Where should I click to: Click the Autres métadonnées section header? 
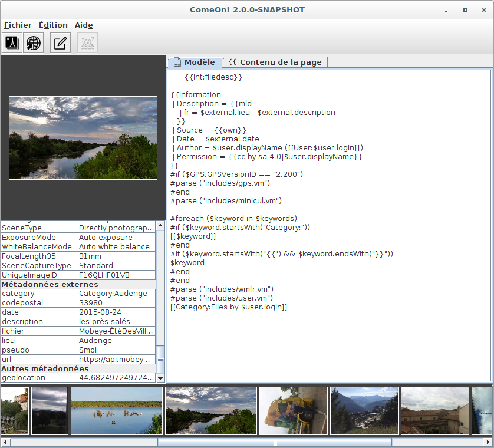(x=78, y=368)
